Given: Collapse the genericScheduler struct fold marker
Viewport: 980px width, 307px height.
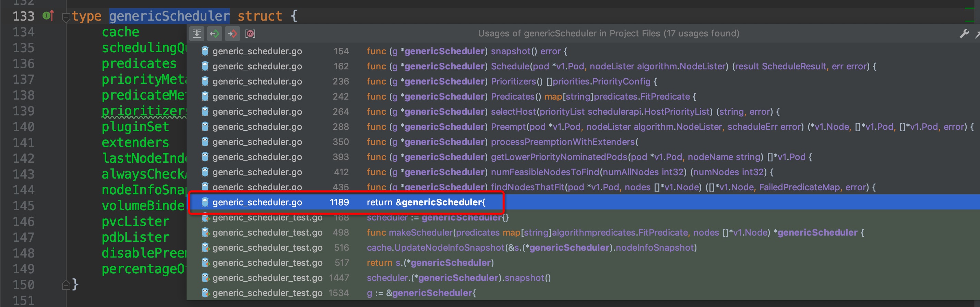Looking at the screenshot, I should pos(66,17).
